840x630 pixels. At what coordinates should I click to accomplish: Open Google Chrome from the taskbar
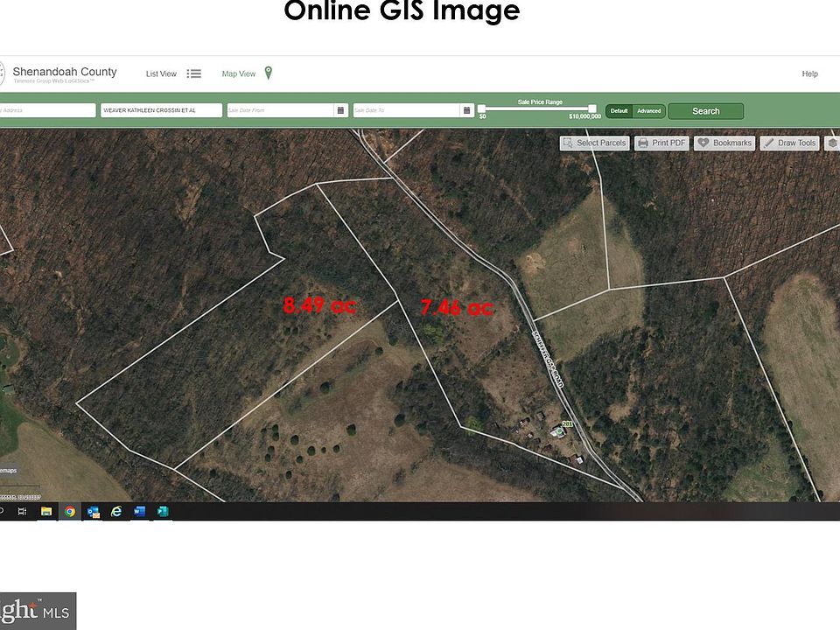(x=70, y=512)
